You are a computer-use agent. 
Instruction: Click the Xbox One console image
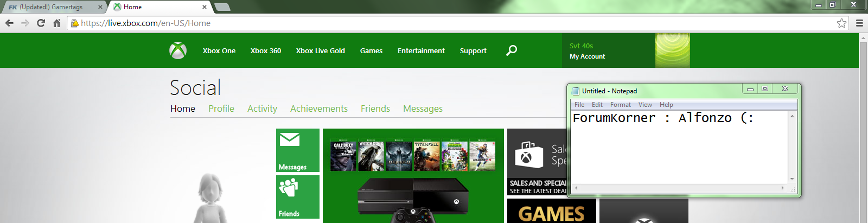tap(413, 196)
